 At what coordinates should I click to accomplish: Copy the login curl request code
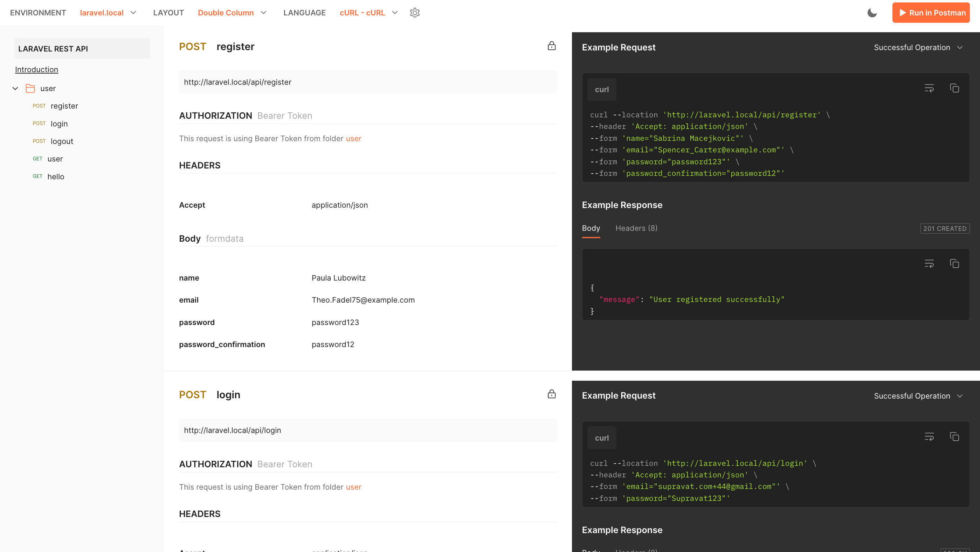pos(954,437)
